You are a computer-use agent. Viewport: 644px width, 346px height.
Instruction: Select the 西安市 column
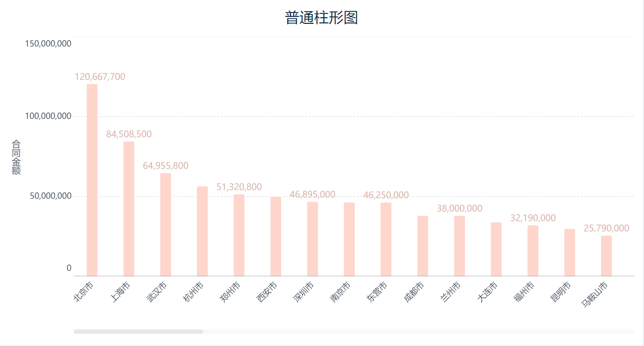tap(276, 236)
